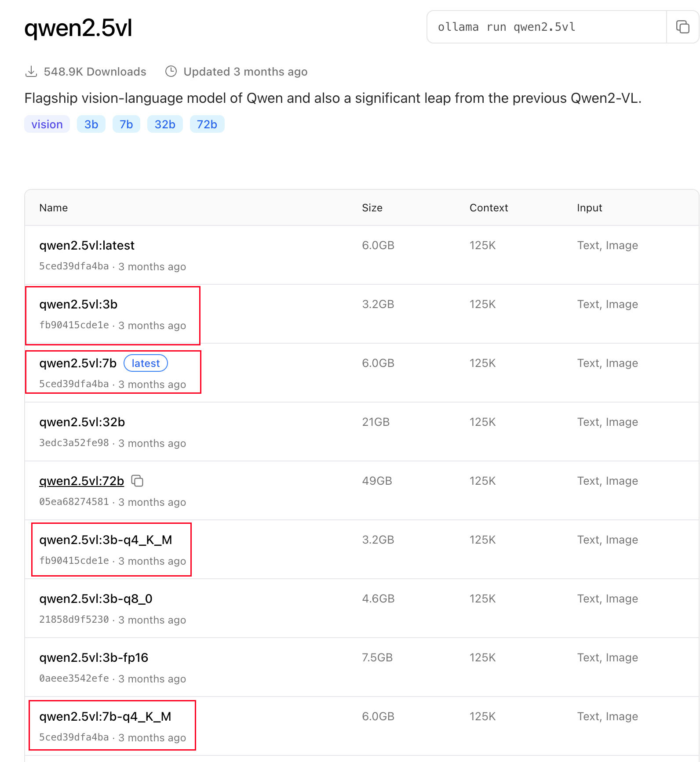Click the 6.0GB size in the 7b-q4_K_M row
Screen dimensions: 700x762
click(x=378, y=716)
